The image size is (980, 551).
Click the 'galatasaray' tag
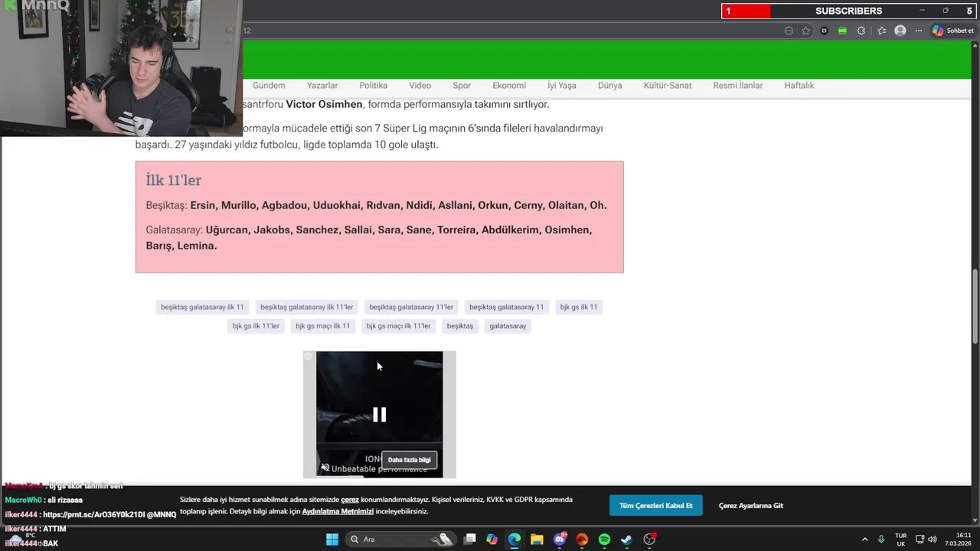pyautogui.click(x=508, y=326)
